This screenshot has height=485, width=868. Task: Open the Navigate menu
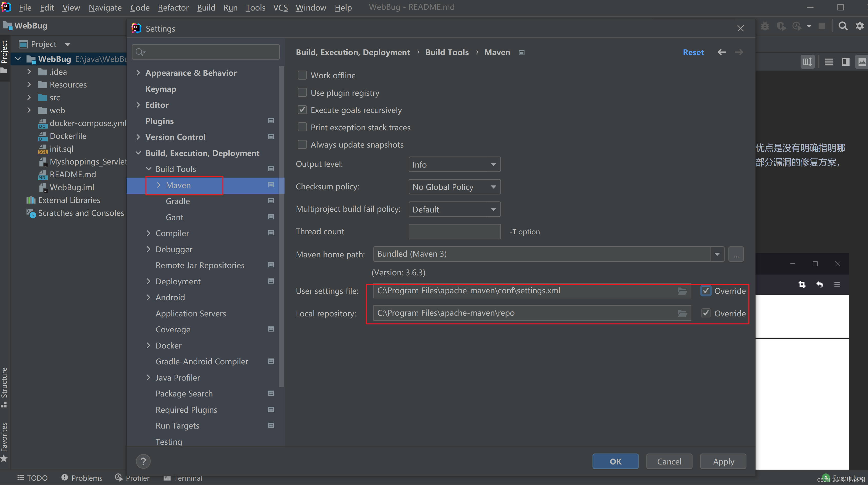point(105,7)
